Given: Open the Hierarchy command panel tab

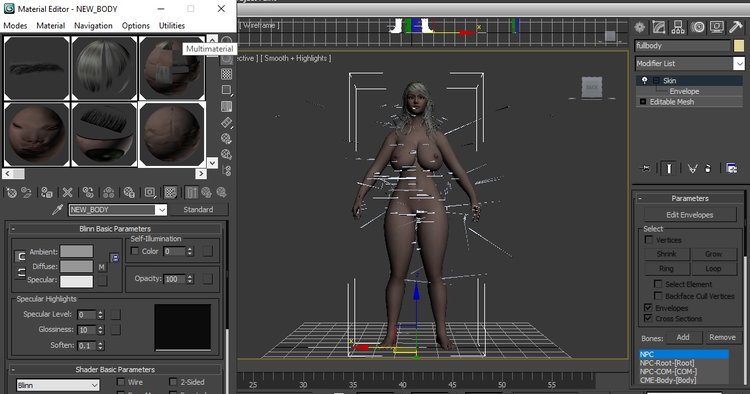Looking at the screenshot, I should pos(678,27).
